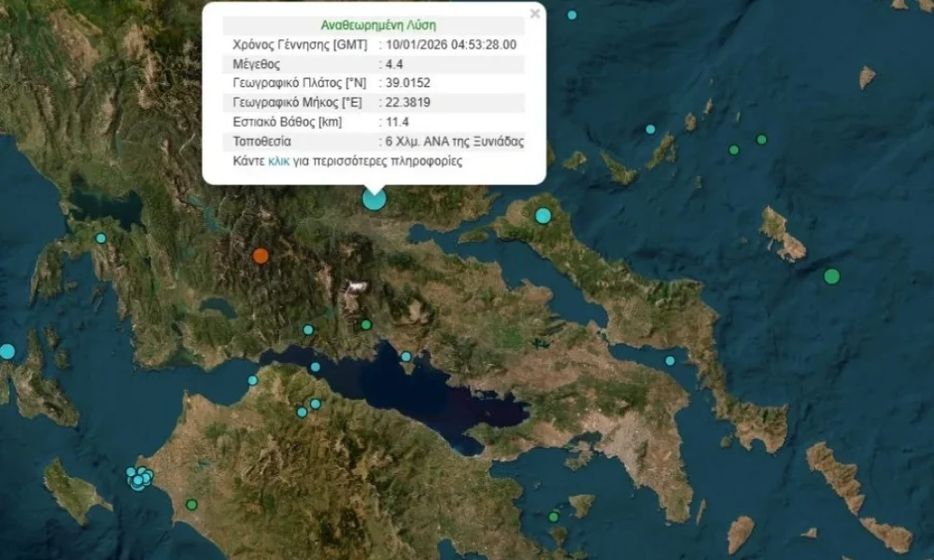The image size is (934, 560).
Task: Select the orange earthquake marker
Action: (261, 256)
